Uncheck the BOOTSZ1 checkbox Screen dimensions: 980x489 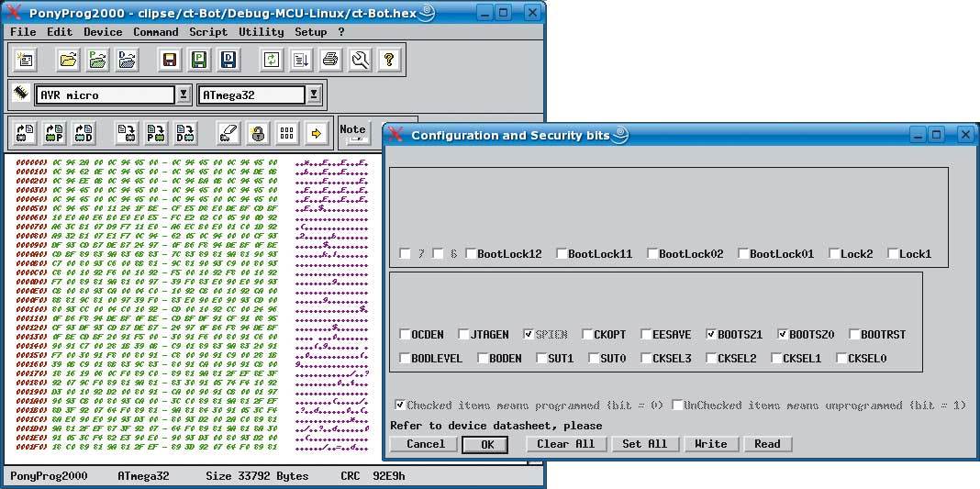pyautogui.click(x=712, y=335)
